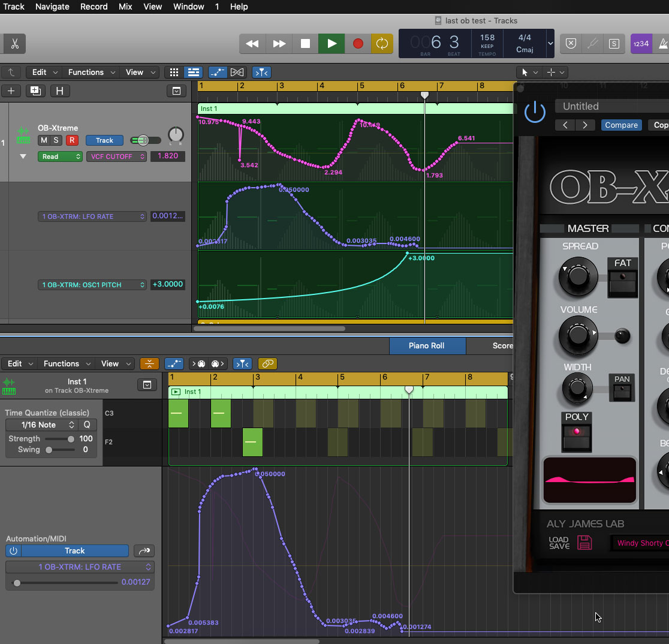
Task: Click the plugin Compare button
Action: click(x=621, y=125)
